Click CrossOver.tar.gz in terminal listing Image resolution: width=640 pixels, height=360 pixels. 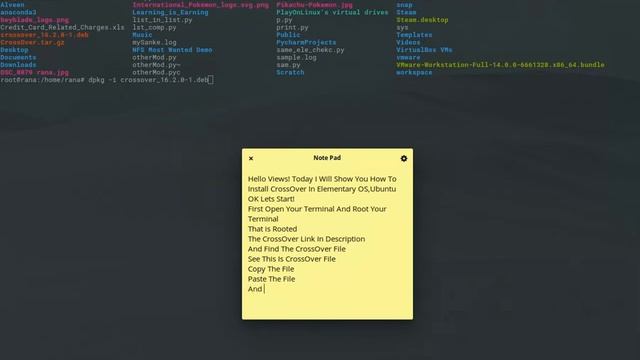pos(32,42)
